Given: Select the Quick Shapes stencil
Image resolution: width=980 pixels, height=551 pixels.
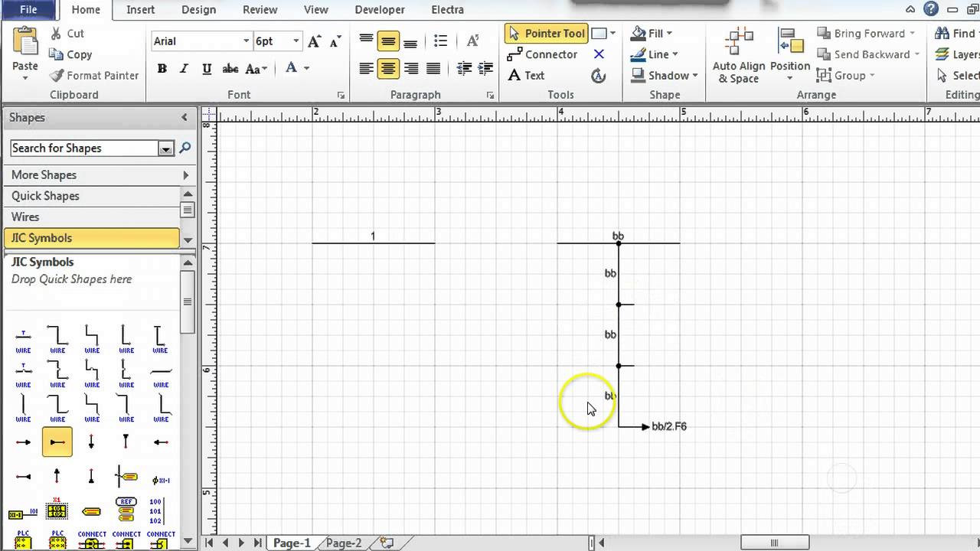Looking at the screenshot, I should 92,195.
